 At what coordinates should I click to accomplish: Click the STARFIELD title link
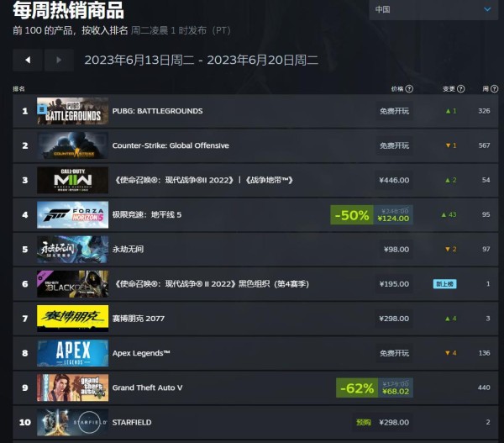pos(132,422)
